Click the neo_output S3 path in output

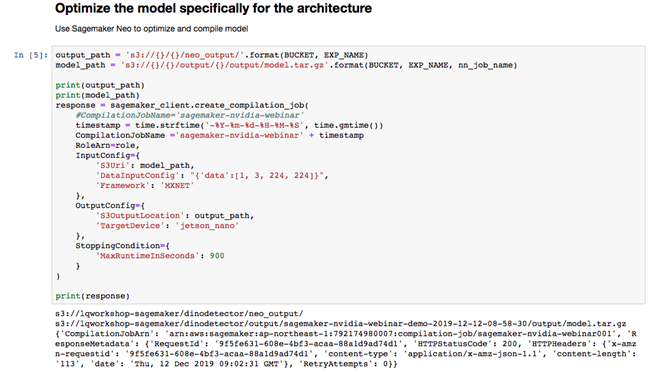pyautogui.click(x=179, y=314)
